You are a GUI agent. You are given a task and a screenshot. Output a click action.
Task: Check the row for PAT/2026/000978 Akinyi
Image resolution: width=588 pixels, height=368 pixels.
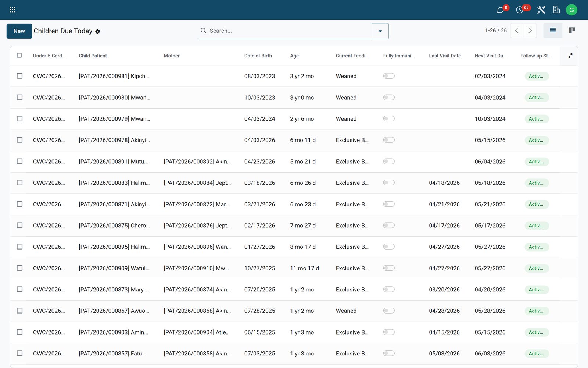pos(19,140)
